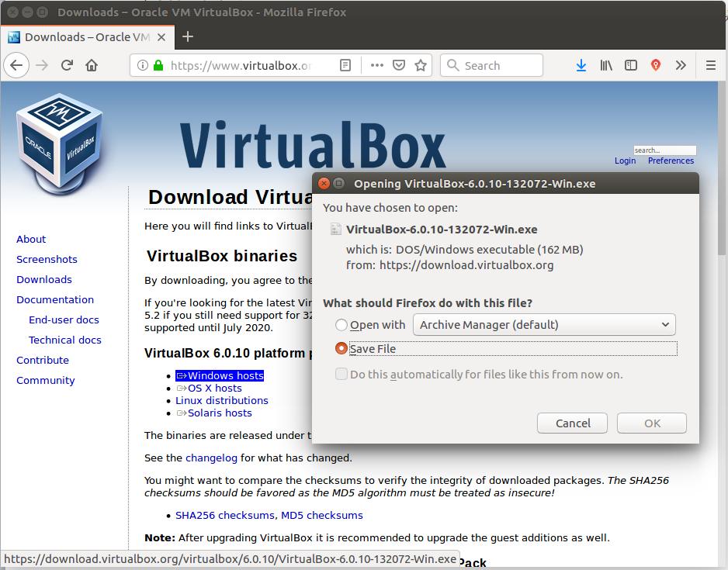Click the red location pin extension icon
The width and height of the screenshot is (728, 570).
(x=656, y=65)
